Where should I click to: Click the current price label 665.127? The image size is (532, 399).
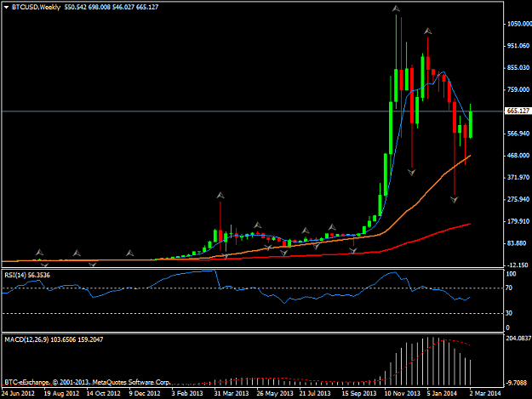coord(518,111)
